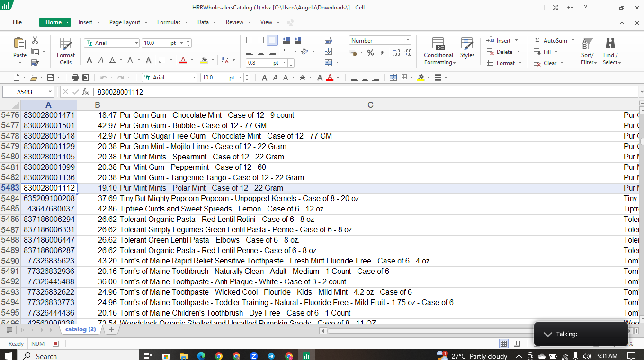Open the File menu
The height and width of the screenshot is (360, 644).
18,22
